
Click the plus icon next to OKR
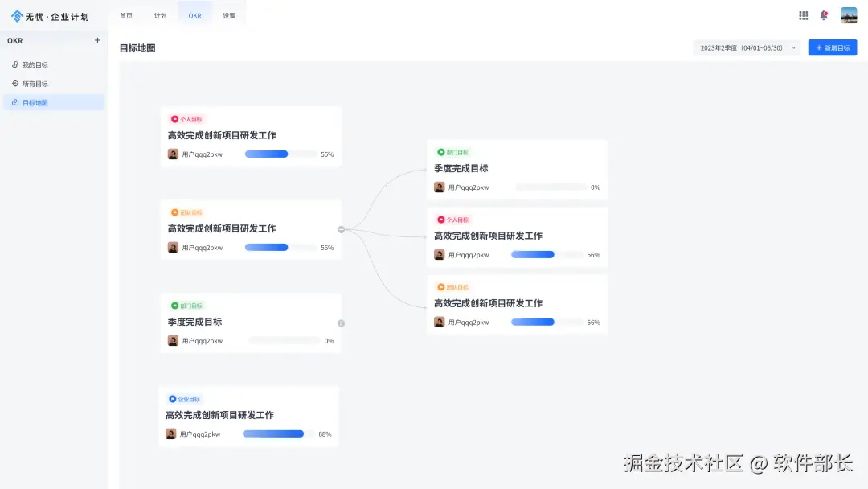point(96,40)
